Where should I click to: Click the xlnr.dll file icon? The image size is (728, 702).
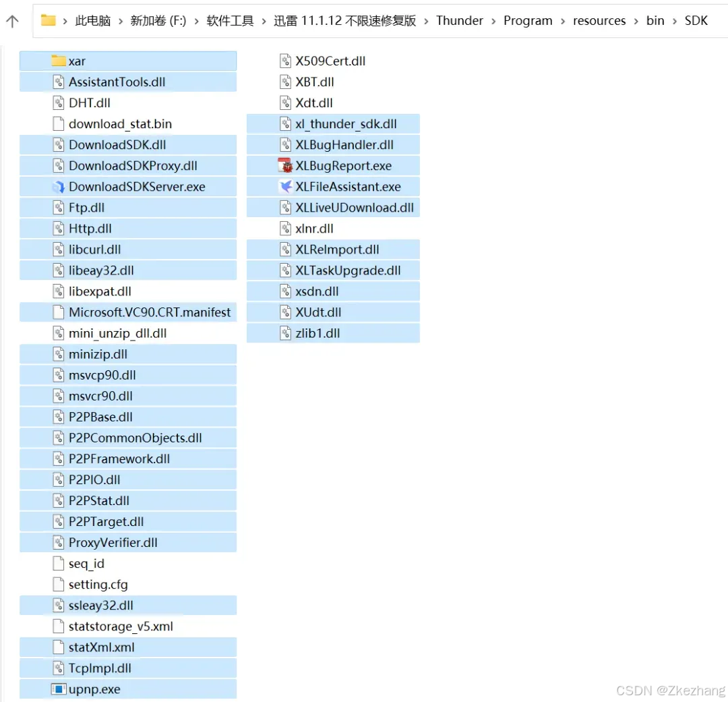tap(285, 229)
